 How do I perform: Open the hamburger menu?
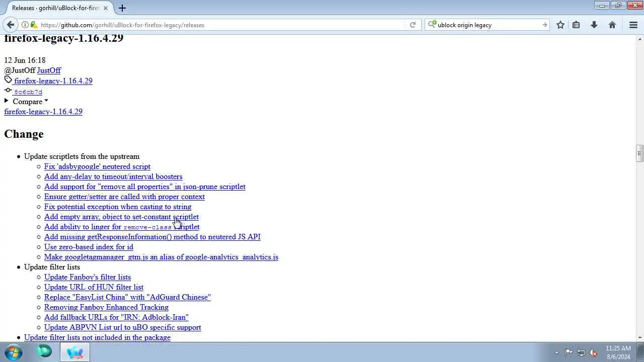tap(633, 25)
